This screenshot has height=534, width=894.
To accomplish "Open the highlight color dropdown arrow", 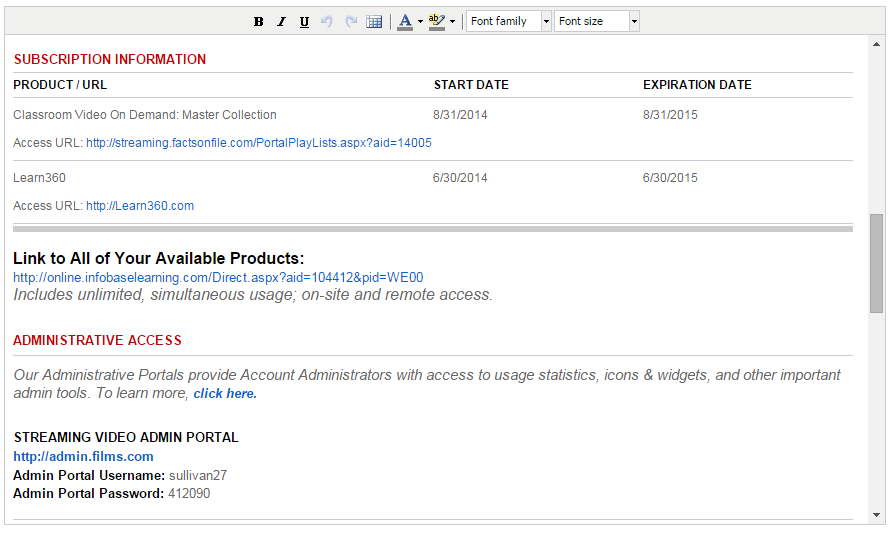I will point(452,22).
